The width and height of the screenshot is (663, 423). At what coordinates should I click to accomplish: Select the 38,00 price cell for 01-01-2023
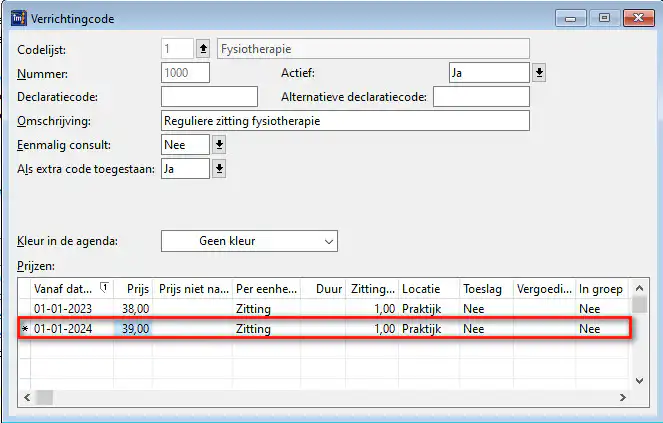pos(135,309)
